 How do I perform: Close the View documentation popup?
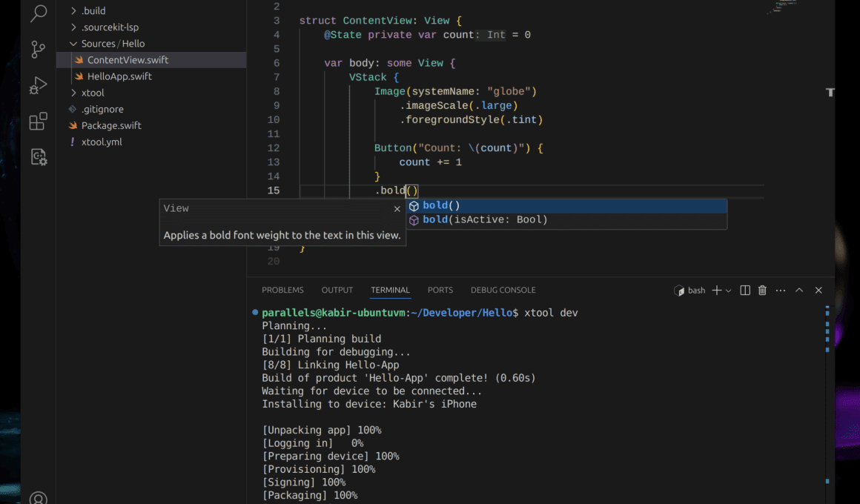point(397,209)
